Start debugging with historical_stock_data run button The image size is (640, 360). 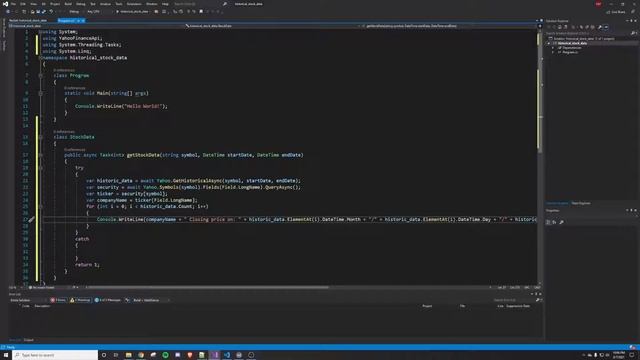pos(132,12)
